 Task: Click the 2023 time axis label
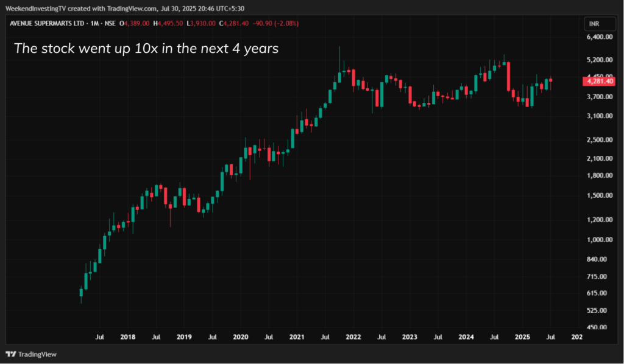click(409, 337)
